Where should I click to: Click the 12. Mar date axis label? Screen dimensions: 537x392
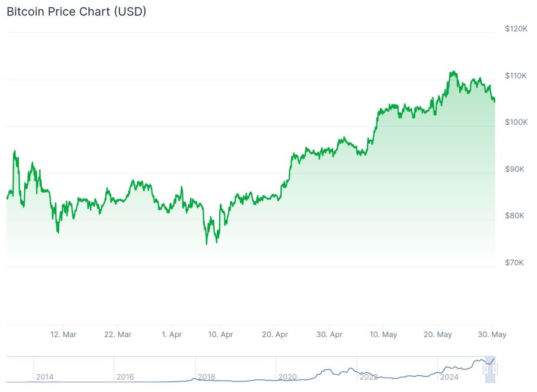(x=63, y=335)
